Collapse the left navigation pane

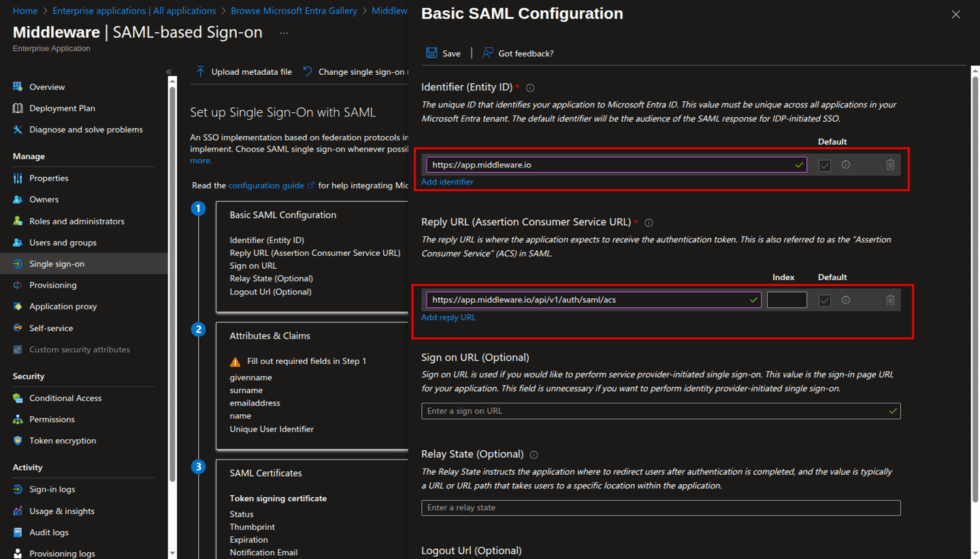tap(168, 71)
